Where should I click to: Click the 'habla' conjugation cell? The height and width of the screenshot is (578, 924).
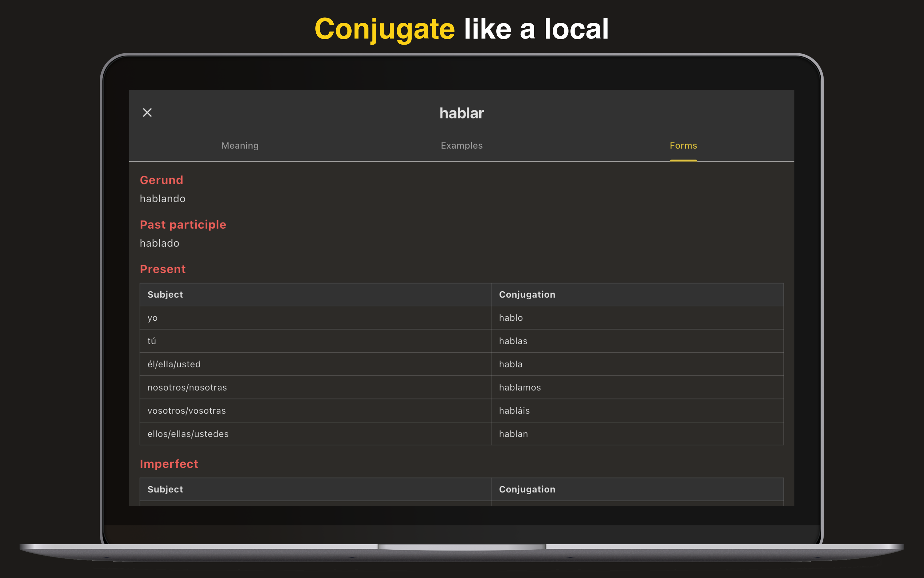coord(637,364)
